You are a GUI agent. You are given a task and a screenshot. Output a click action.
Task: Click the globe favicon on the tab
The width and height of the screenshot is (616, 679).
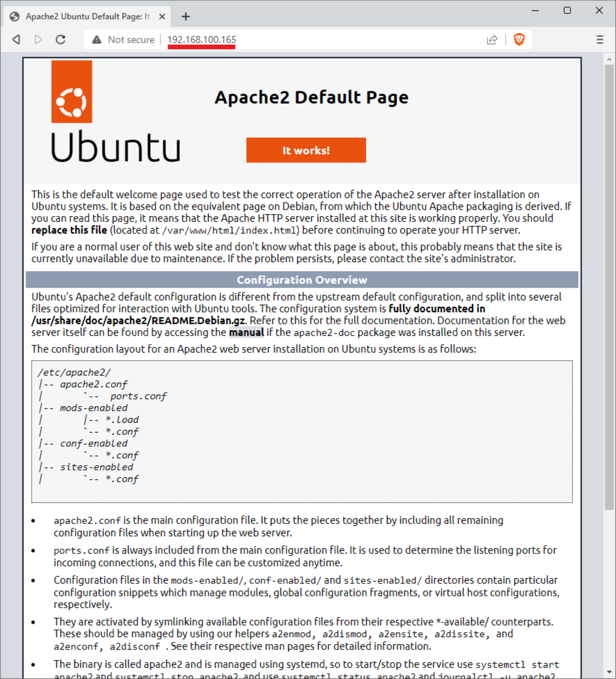pyautogui.click(x=15, y=17)
